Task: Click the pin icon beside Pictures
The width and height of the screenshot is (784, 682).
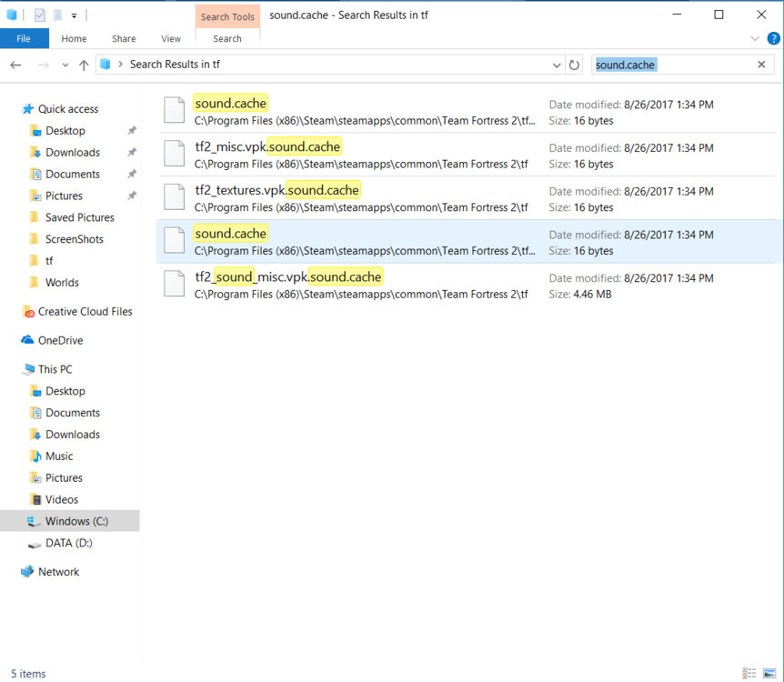Action: (132, 196)
